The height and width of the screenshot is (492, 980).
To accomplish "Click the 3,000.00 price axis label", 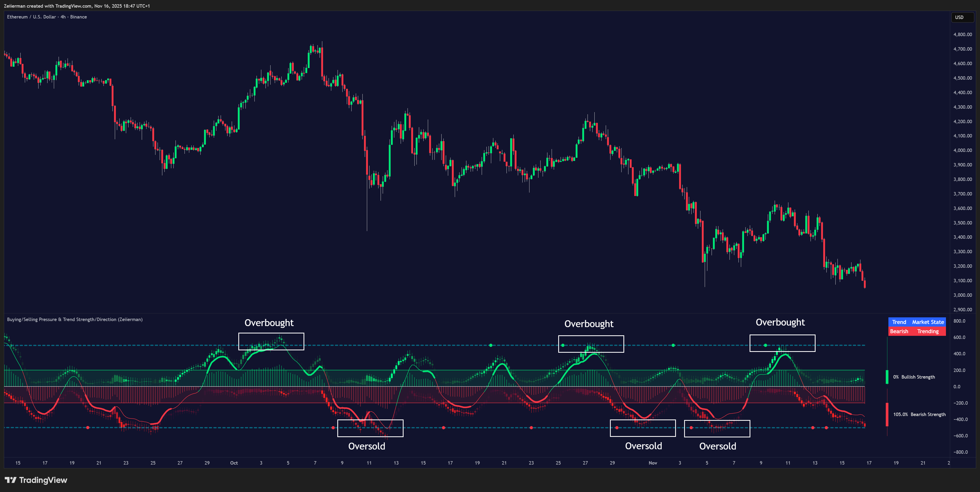I will pos(963,295).
